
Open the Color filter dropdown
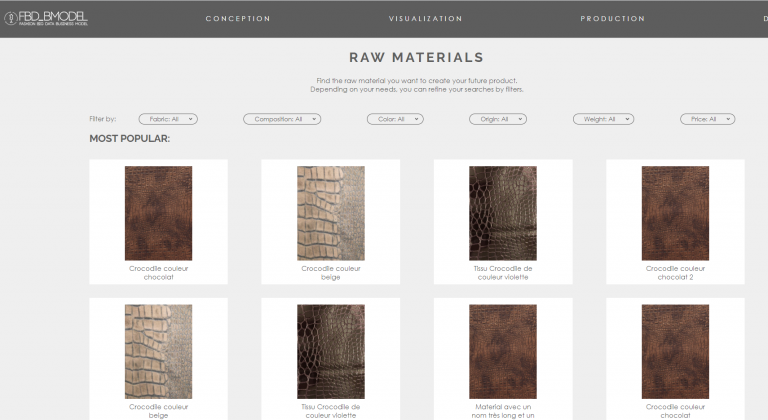(x=394, y=119)
